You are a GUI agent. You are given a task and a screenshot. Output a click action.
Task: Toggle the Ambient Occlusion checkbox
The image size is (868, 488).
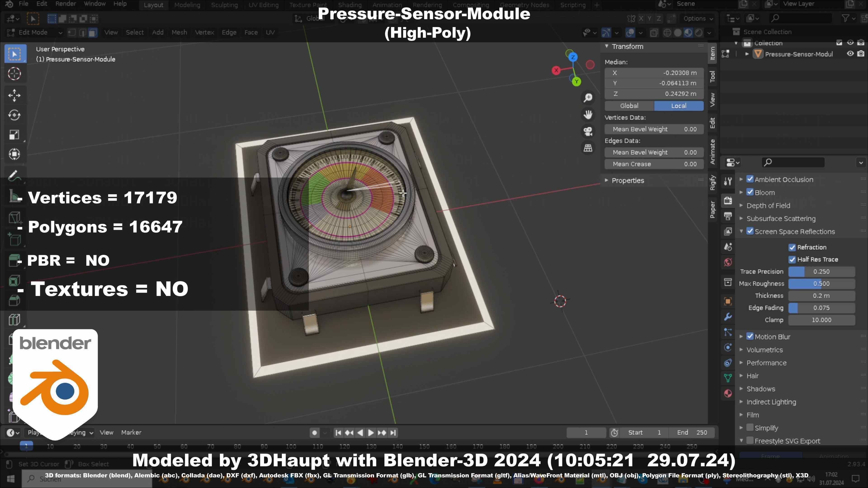tap(750, 179)
